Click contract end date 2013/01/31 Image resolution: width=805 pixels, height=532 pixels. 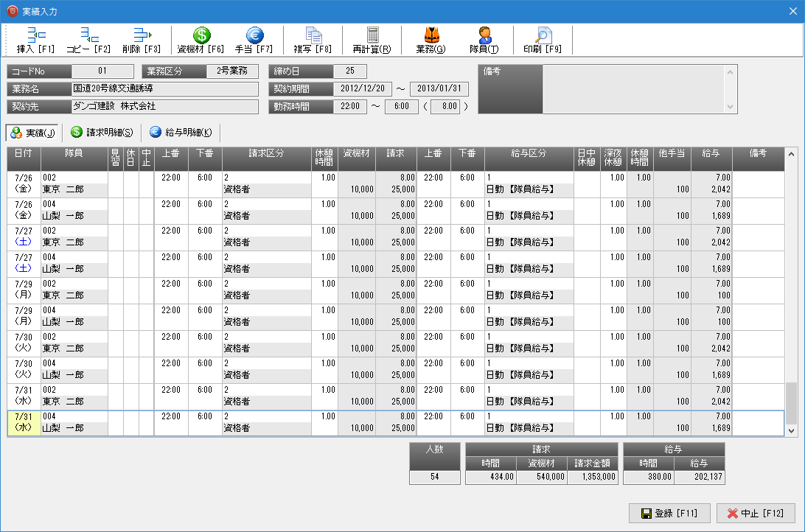(x=439, y=88)
